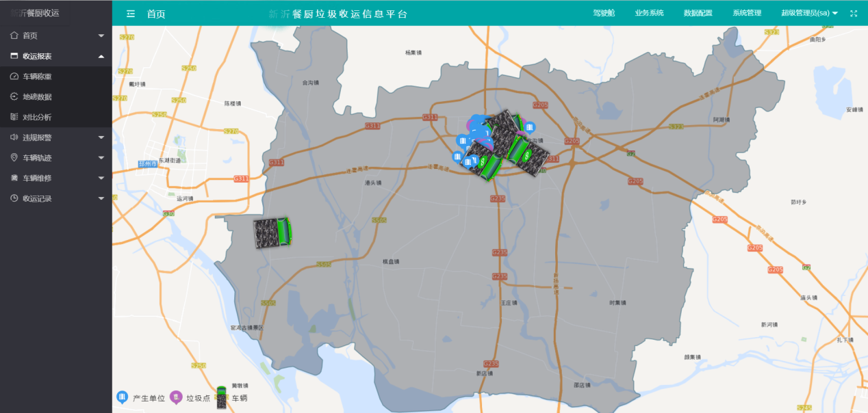This screenshot has width=868, height=413.
Task: Open the 地磅数据 submenu item
Action: 37,97
